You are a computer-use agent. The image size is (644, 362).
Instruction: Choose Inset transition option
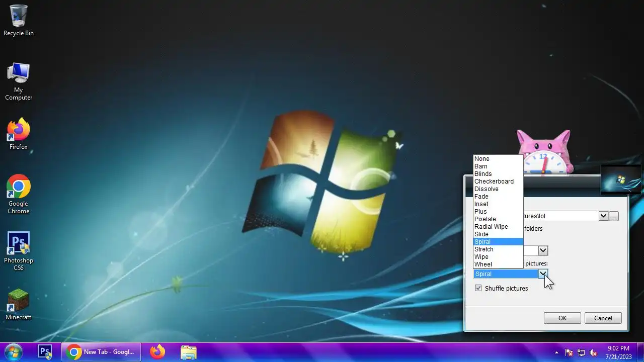(x=498, y=204)
